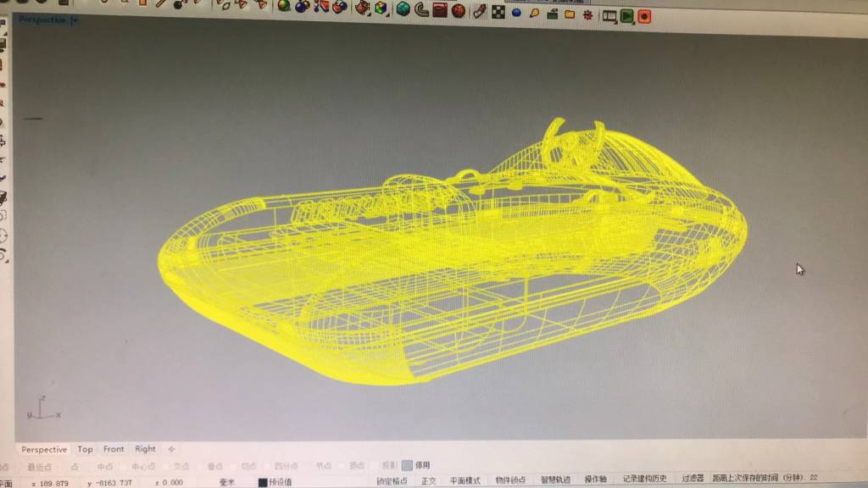Click the dark red square toolbar icon
The width and height of the screenshot is (868, 488).
440,10
